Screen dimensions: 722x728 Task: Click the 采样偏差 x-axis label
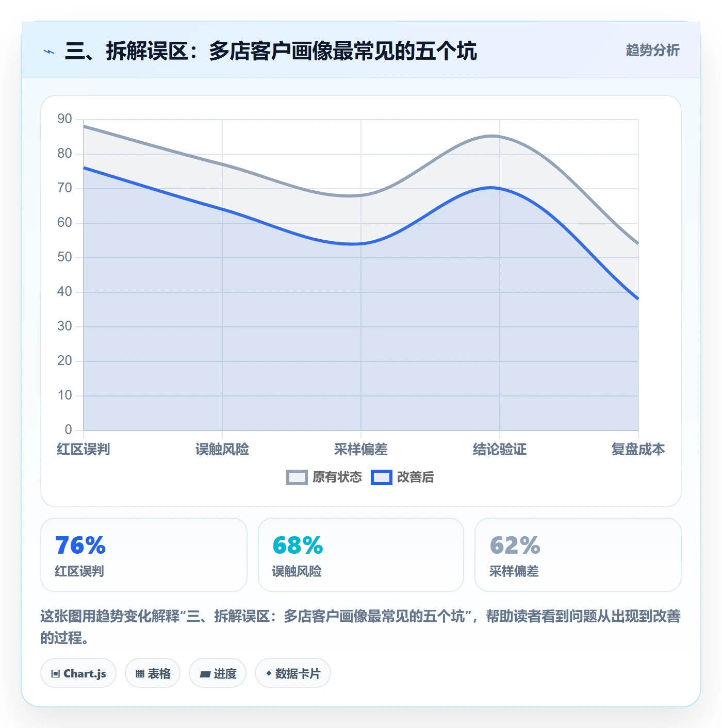[x=361, y=449]
